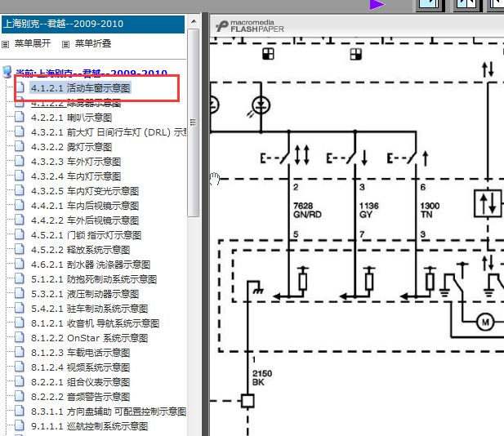Click the collapse icon beside 菜单折叠
Viewport: 504px width, 436px height.
click(x=65, y=44)
